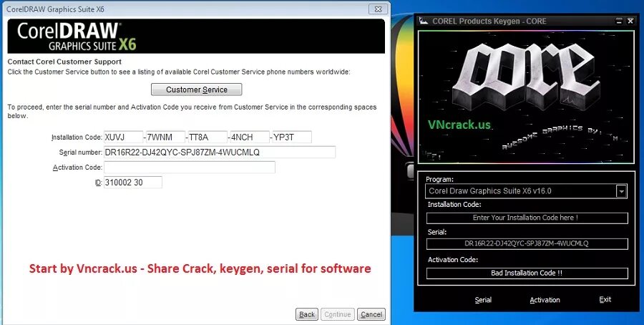Click the Installation Code label in CorelDRAW dialog

[x=77, y=137]
